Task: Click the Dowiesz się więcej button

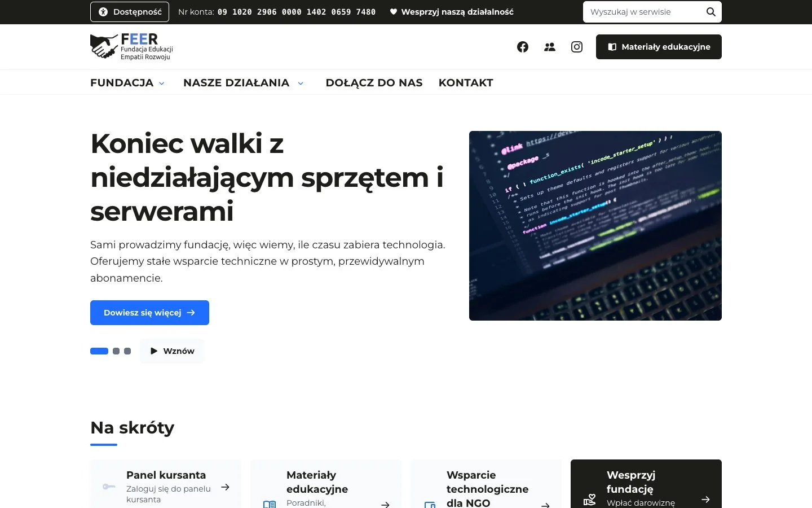Action: pyautogui.click(x=149, y=313)
